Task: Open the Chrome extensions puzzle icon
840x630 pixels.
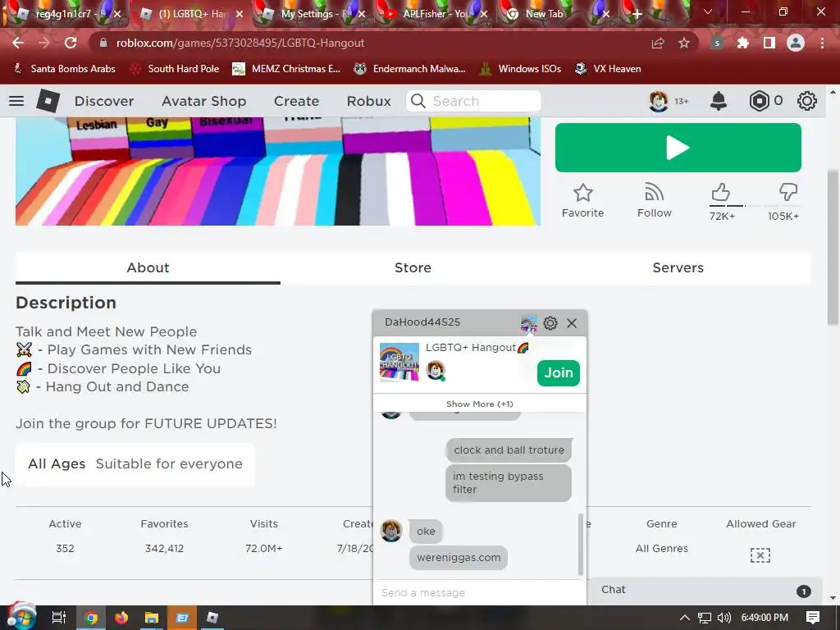Action: pos(743,43)
